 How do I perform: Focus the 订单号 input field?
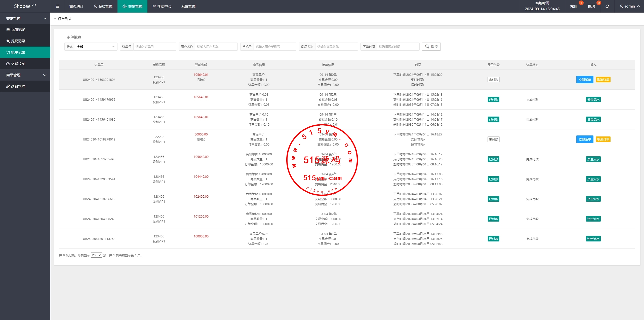click(154, 47)
